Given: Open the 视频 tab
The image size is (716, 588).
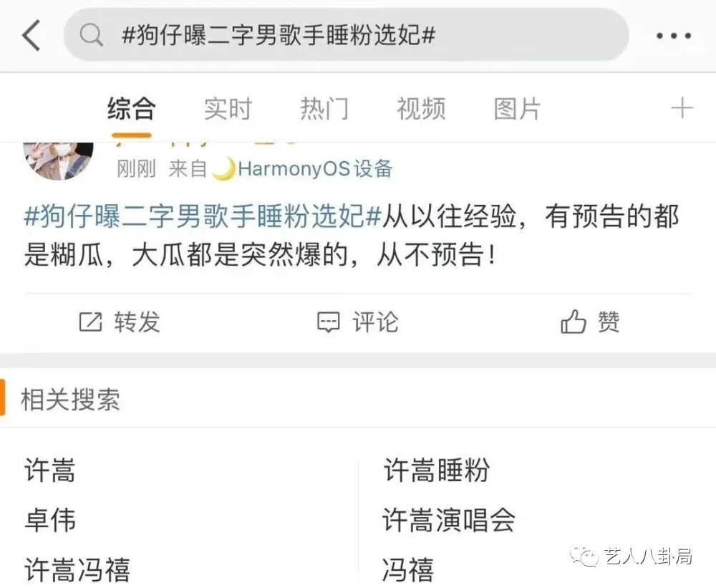Looking at the screenshot, I should 421,109.
